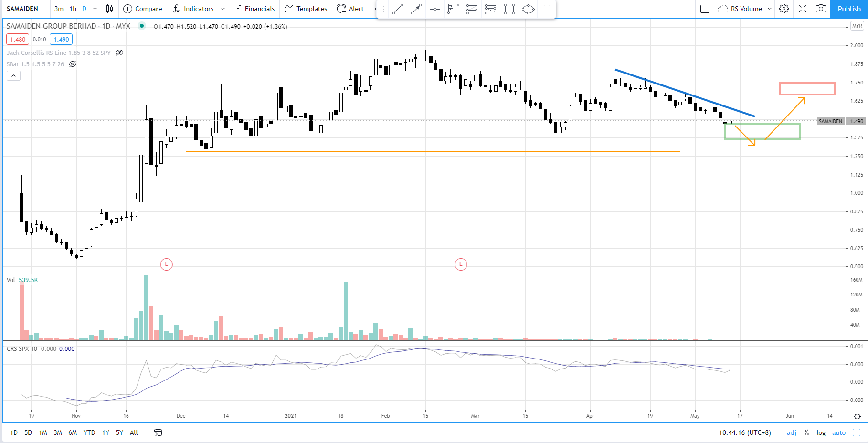Viewport: 868px width, 443px height.
Task: Select the Fib retracement tool
Action: pos(472,9)
